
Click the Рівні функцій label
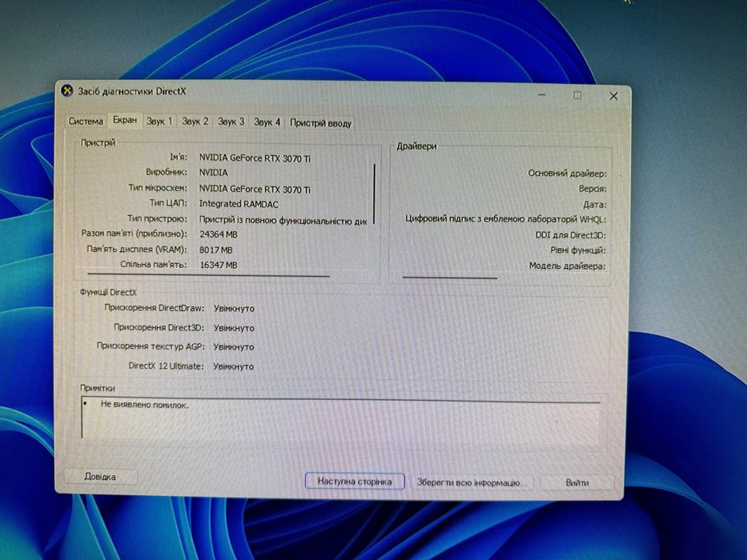(578, 250)
